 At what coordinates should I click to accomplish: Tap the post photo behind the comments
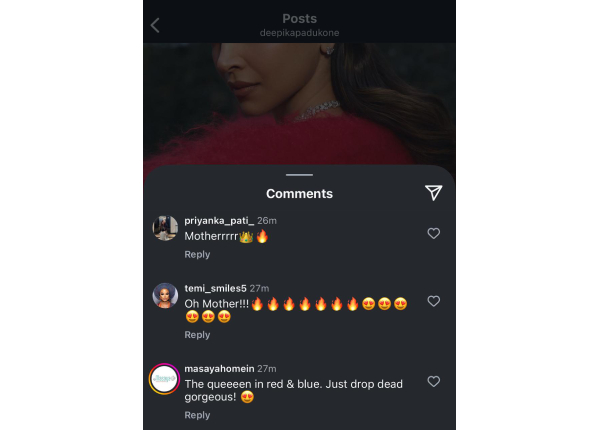[299, 100]
